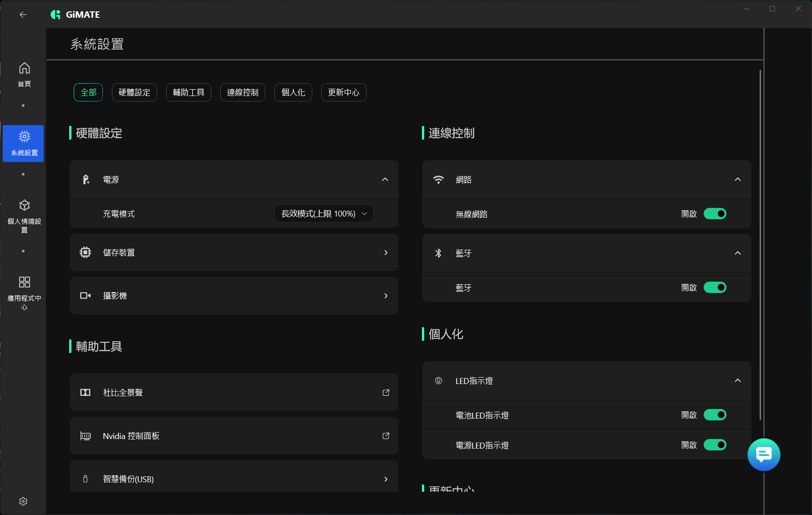Click the 杜比全景聲 Dolby icon
This screenshot has height=515, width=812.
click(x=85, y=393)
